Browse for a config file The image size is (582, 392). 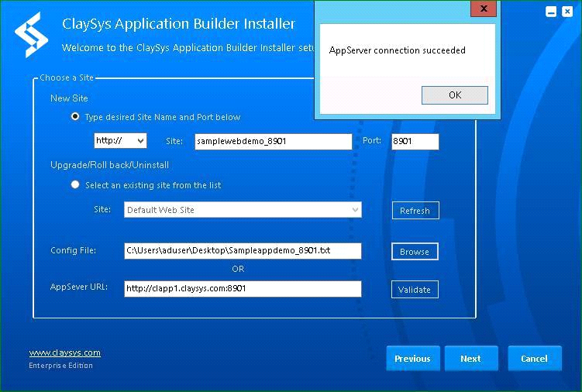tap(415, 252)
